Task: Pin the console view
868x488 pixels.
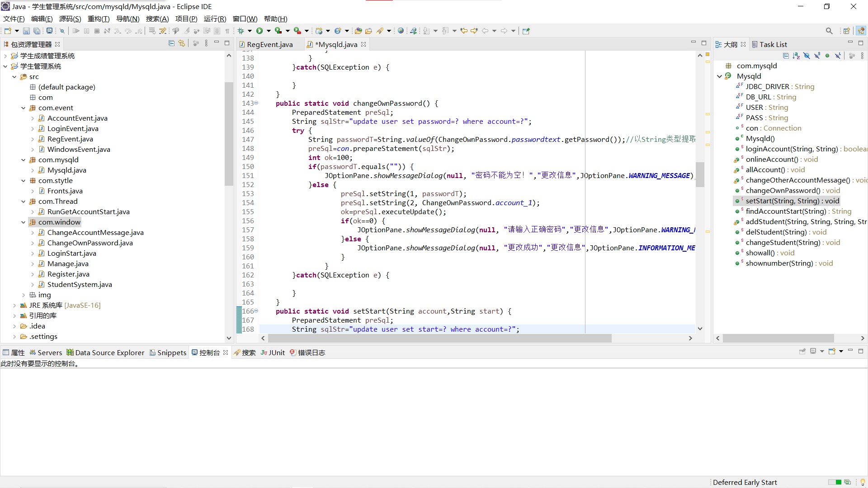Action: coord(802,352)
